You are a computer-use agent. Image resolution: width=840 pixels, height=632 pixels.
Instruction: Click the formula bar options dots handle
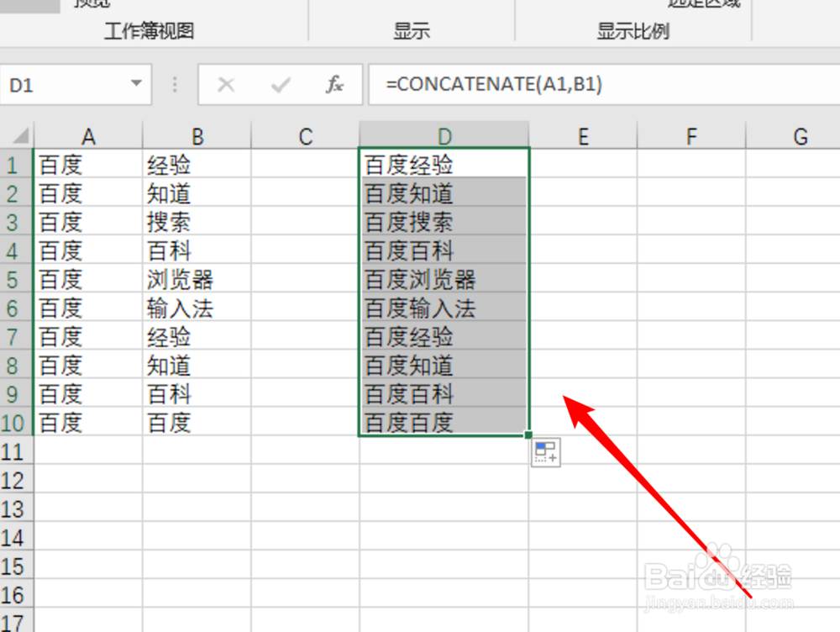click(x=175, y=84)
